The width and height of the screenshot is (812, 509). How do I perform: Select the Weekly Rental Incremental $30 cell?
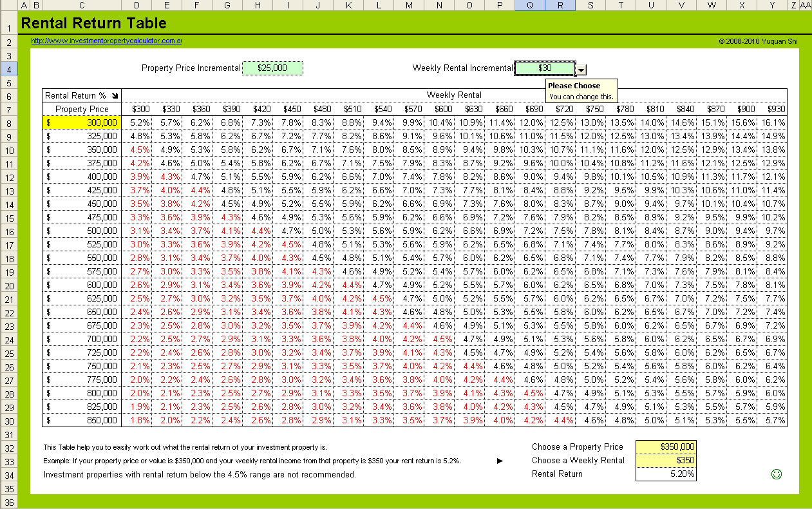click(x=545, y=68)
